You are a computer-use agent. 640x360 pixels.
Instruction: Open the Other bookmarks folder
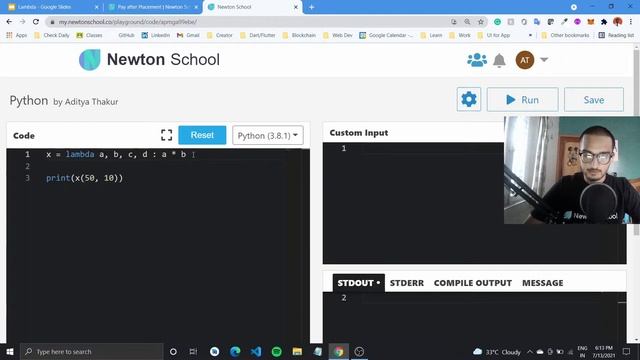[565, 36]
